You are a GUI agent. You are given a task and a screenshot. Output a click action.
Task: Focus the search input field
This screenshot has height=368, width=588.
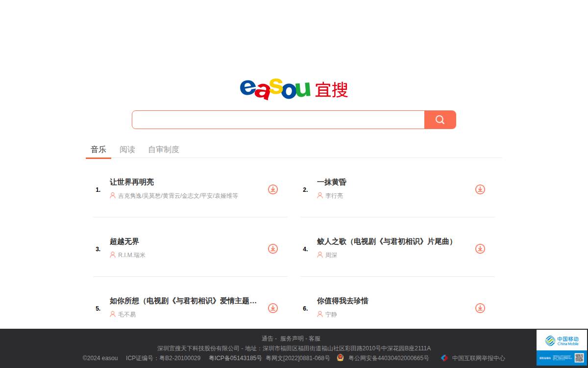pyautogui.click(x=278, y=120)
